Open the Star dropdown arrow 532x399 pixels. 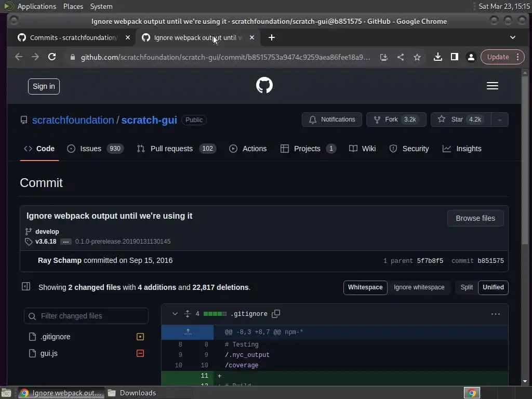[x=499, y=120]
